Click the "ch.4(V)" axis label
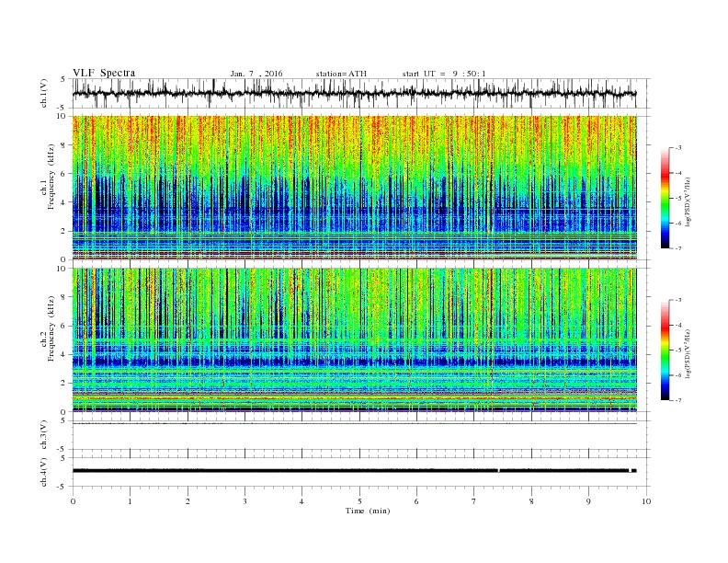 point(44,472)
